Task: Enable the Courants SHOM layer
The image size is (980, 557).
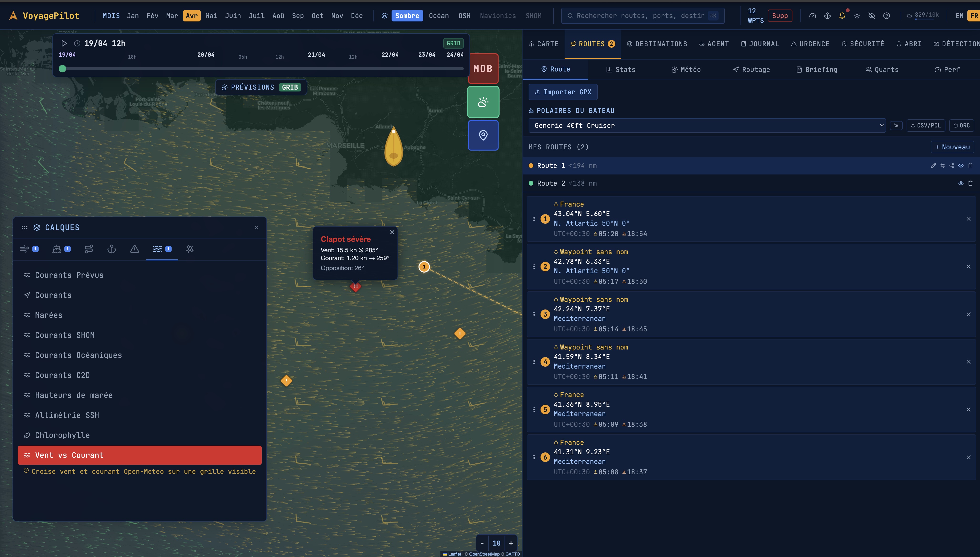Action: coord(140,335)
